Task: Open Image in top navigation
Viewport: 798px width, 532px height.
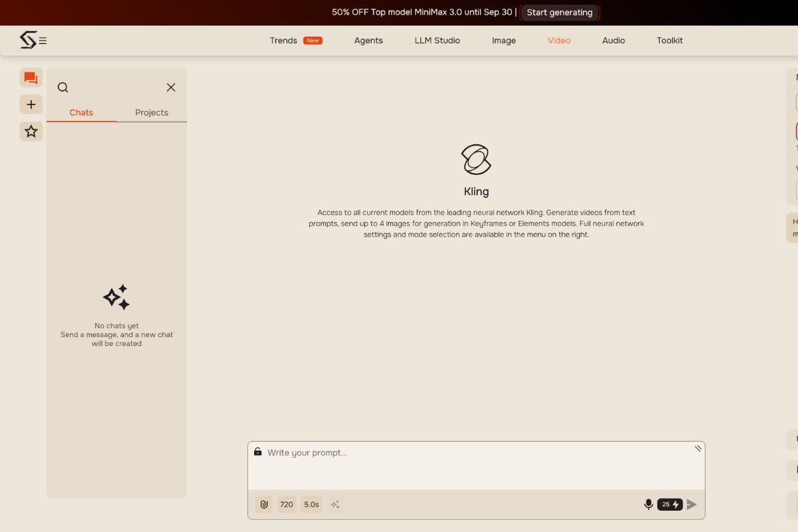Action: click(503, 41)
